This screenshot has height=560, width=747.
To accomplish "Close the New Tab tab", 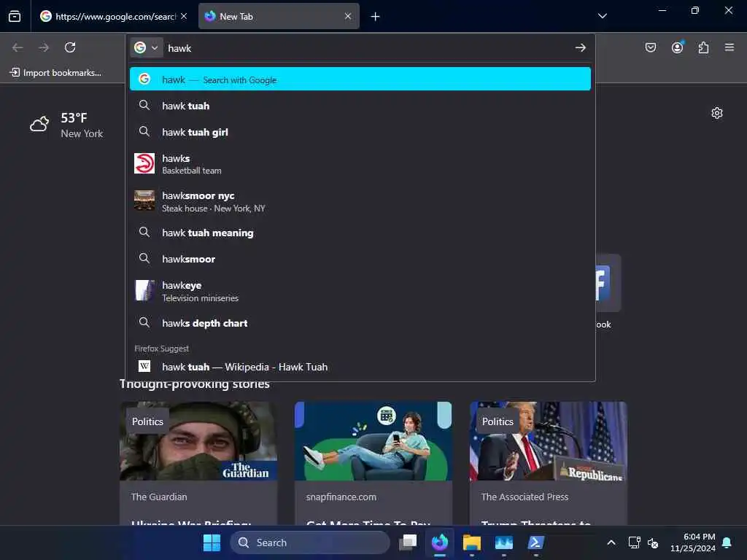I will pos(348,16).
